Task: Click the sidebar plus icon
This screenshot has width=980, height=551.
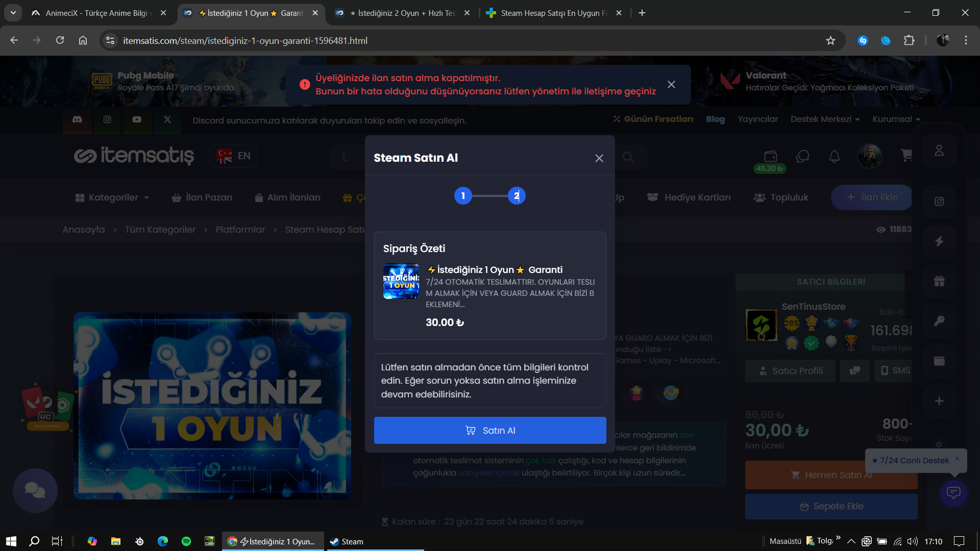Action: [939, 401]
